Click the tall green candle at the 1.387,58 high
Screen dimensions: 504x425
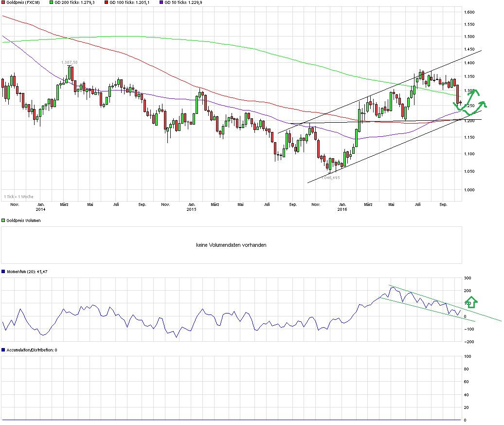(x=69, y=73)
